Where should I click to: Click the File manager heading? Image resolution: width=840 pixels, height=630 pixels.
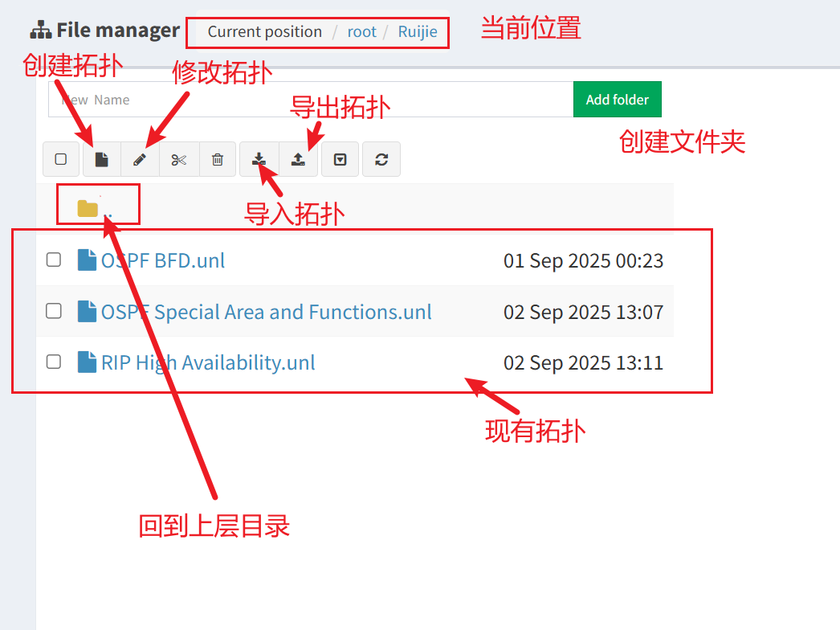click(105, 30)
